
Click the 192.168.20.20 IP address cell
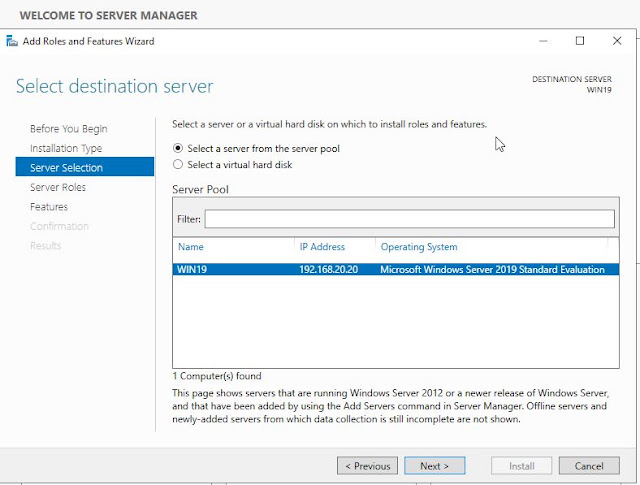tap(329, 269)
